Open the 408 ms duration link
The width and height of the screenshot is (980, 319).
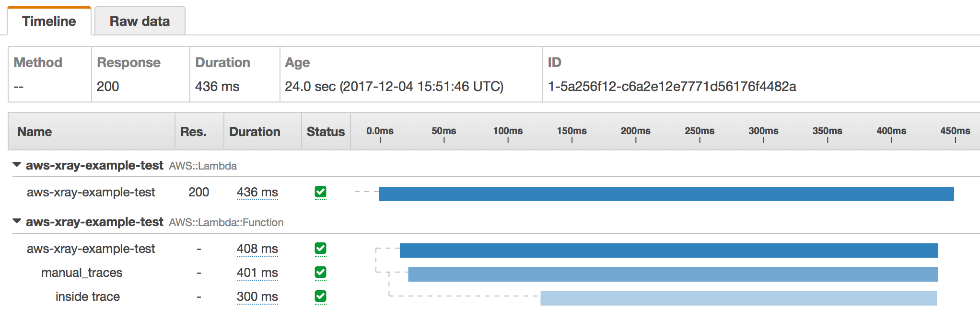click(257, 249)
